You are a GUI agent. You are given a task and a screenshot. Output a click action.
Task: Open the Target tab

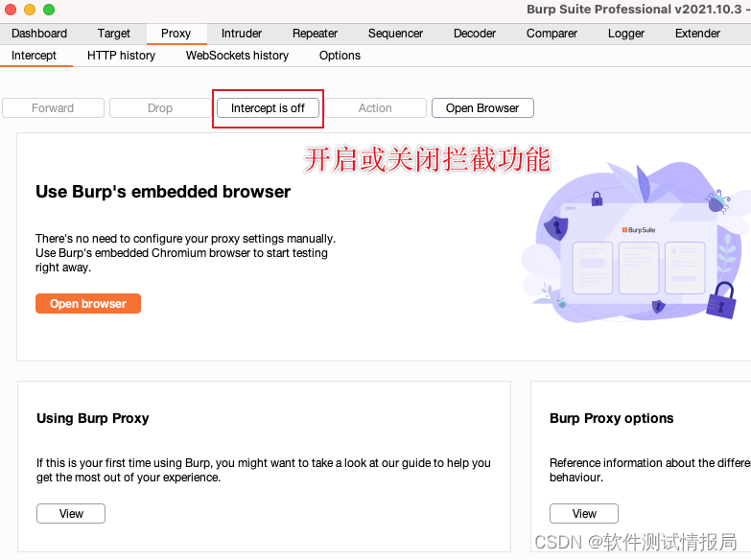pos(114,34)
